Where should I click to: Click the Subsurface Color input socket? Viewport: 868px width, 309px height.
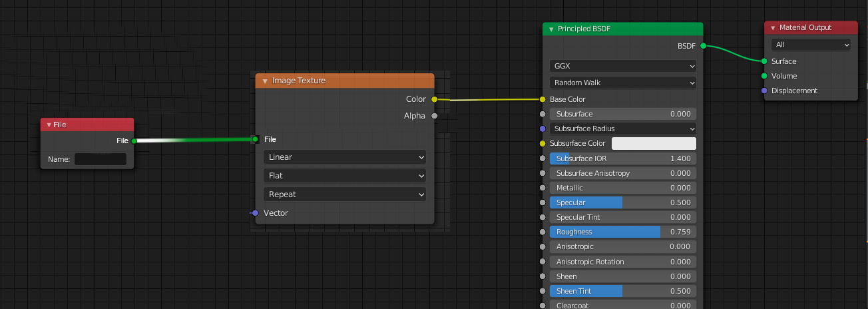(x=542, y=143)
